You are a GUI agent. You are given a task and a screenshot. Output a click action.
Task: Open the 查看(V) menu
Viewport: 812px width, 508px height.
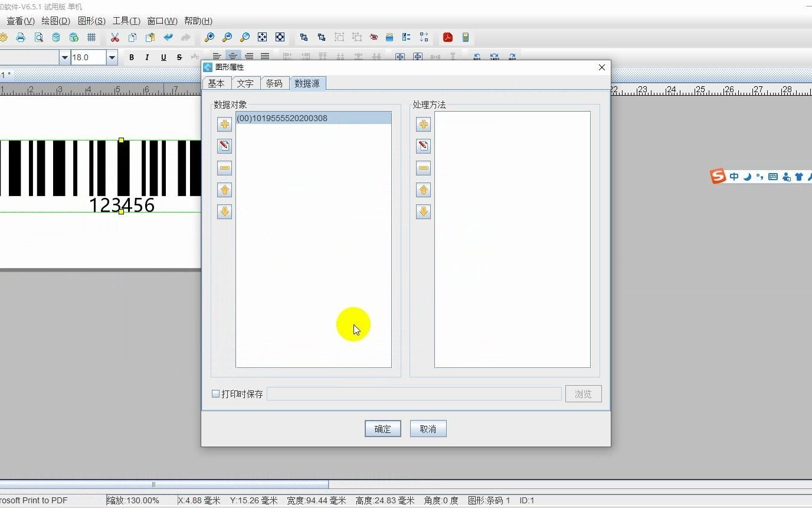(x=21, y=21)
